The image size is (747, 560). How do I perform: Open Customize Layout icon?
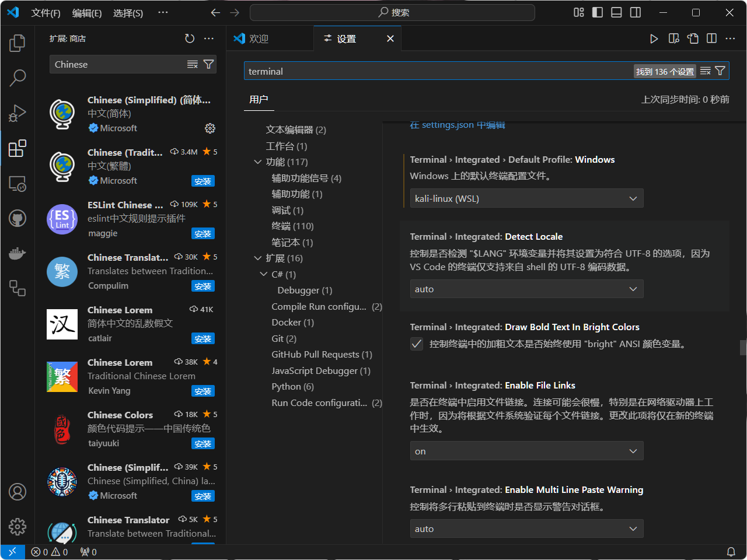click(579, 12)
